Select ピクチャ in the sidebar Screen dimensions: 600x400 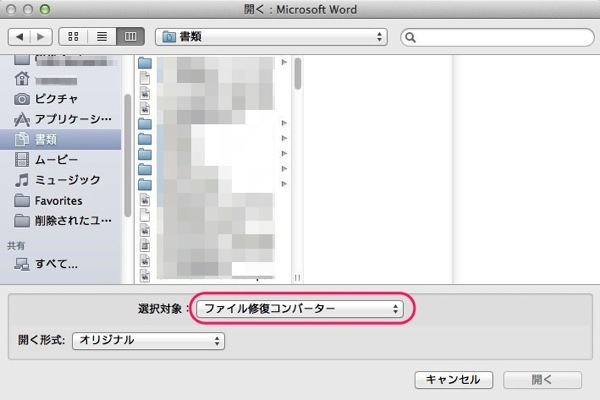[60, 99]
